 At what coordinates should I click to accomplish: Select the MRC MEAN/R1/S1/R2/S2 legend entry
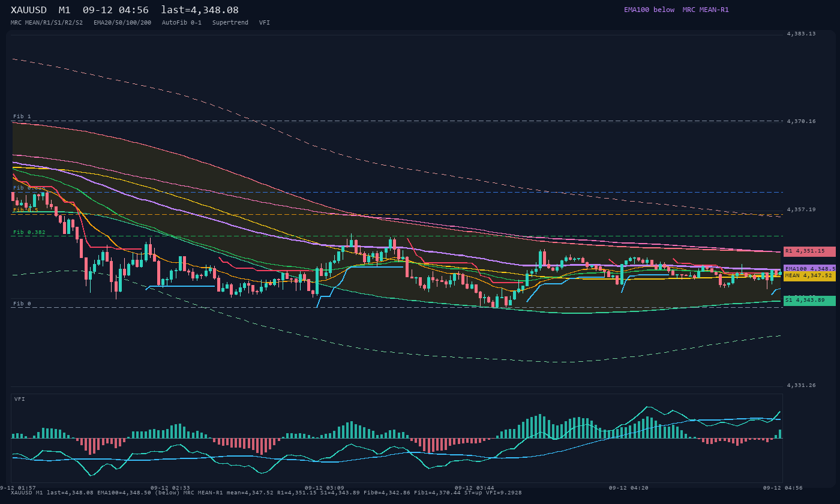47,22
